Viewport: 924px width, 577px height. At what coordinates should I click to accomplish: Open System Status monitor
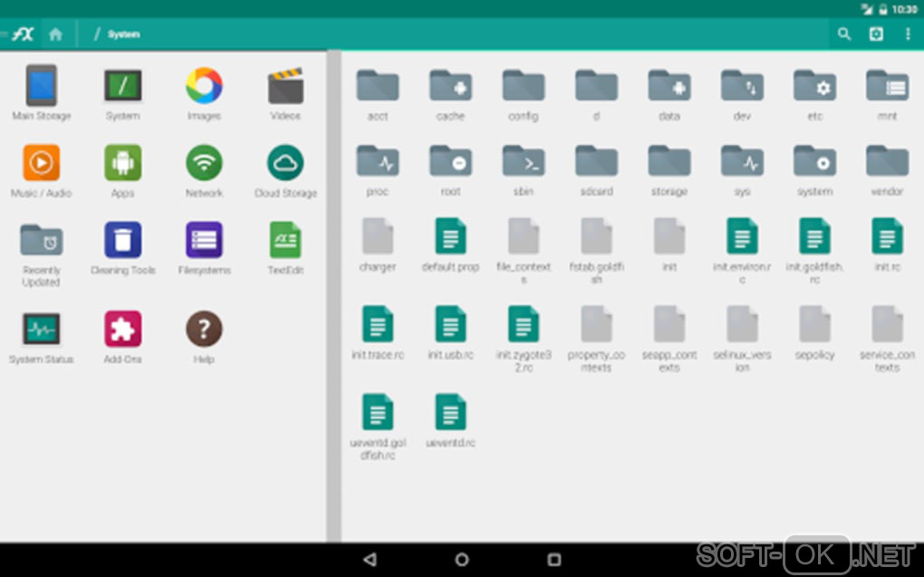[41, 330]
